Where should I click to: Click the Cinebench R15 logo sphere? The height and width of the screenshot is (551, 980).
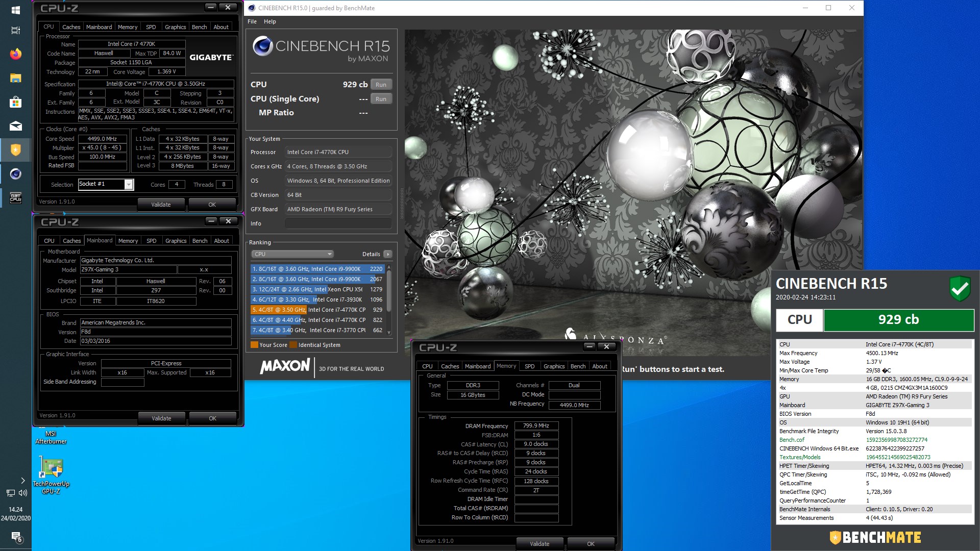tap(263, 46)
